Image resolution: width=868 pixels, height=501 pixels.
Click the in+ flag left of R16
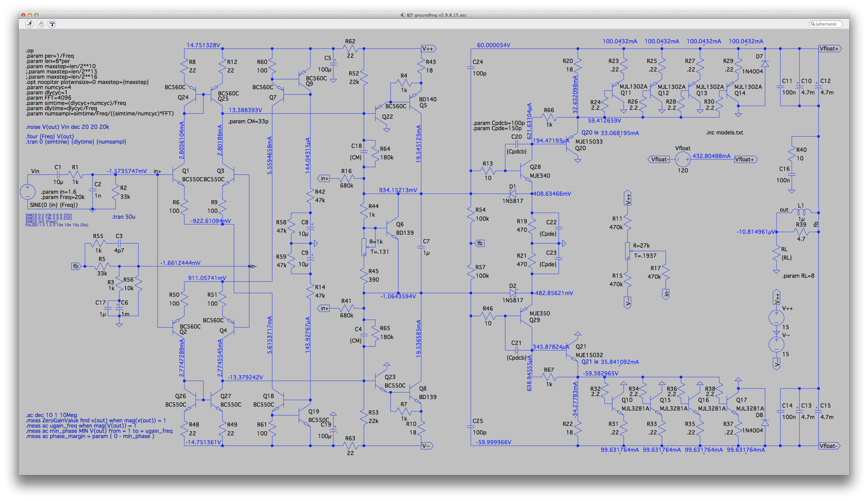click(x=323, y=179)
